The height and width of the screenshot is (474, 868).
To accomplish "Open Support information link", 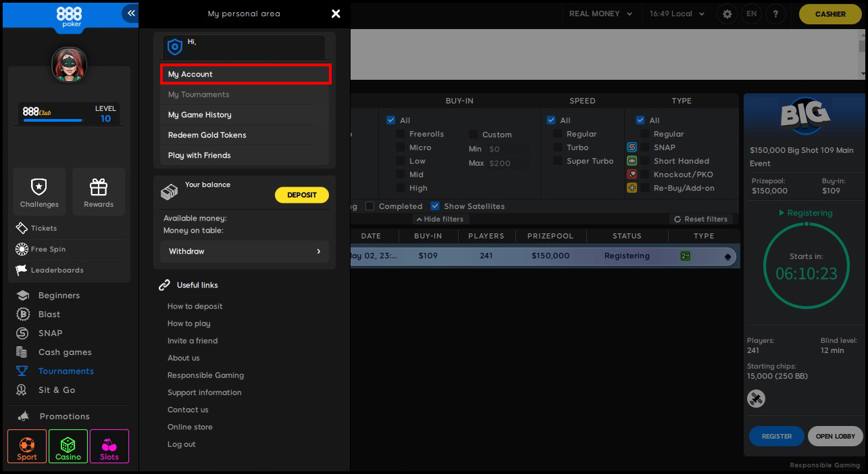I will point(204,393).
